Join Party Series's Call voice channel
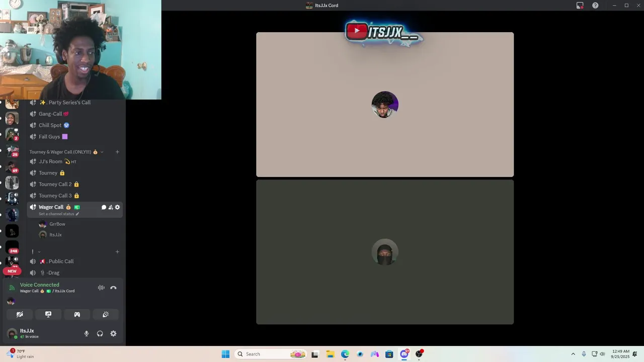 (74, 103)
